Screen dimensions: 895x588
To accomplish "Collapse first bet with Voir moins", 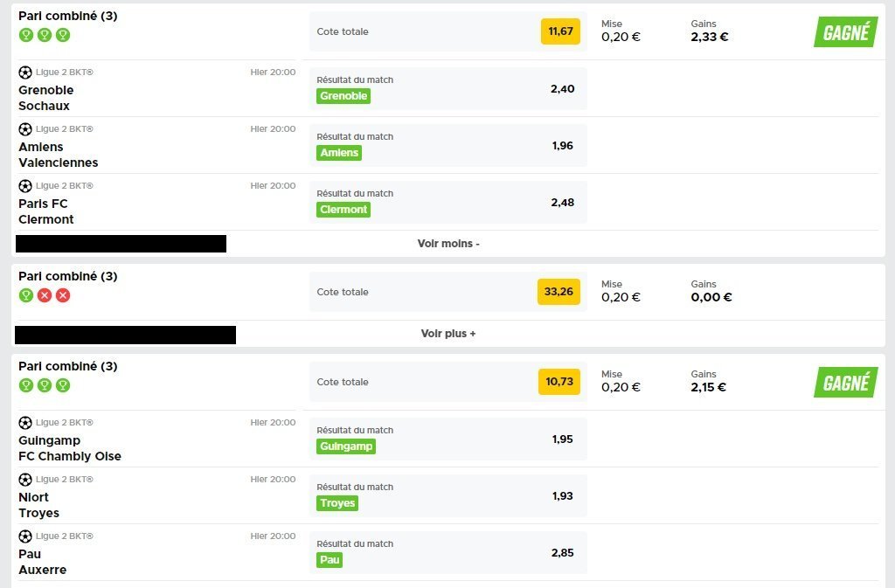I will pyautogui.click(x=448, y=244).
